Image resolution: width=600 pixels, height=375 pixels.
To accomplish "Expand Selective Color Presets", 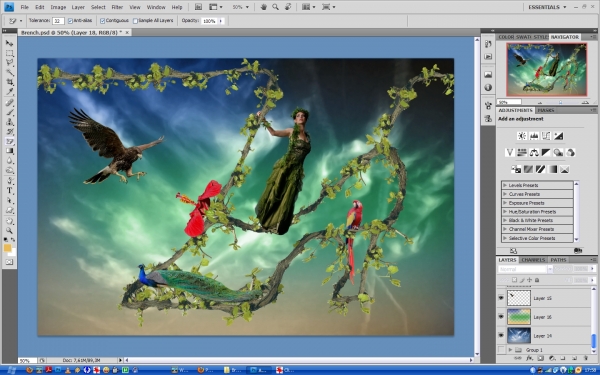I will click(x=505, y=238).
